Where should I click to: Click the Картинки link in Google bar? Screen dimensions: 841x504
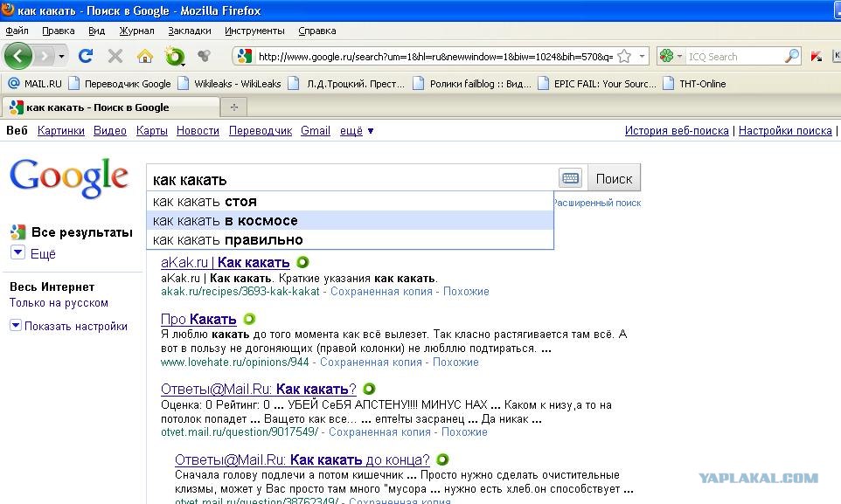(61, 130)
